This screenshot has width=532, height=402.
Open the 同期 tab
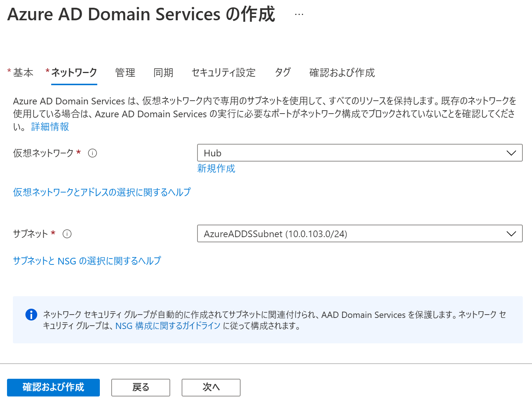coord(163,73)
